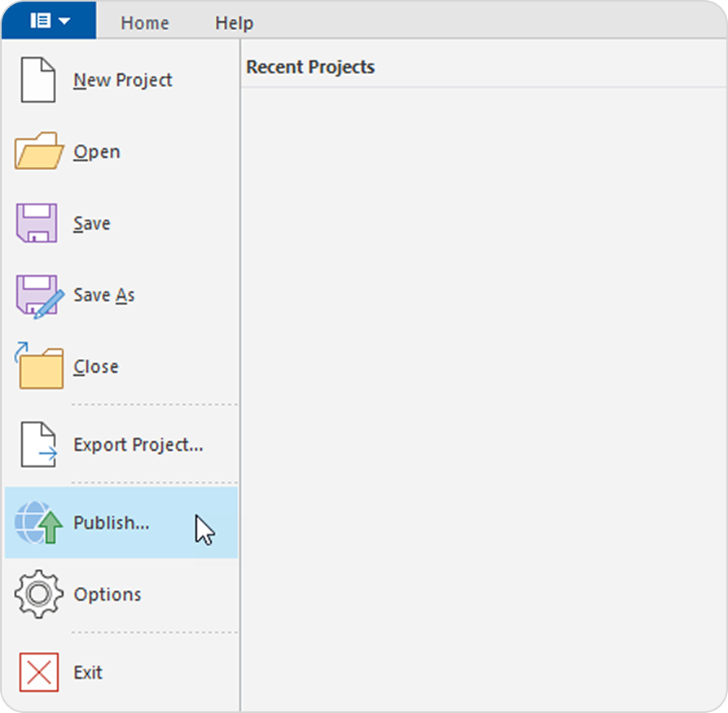Select the Open menu entry text

point(97,151)
